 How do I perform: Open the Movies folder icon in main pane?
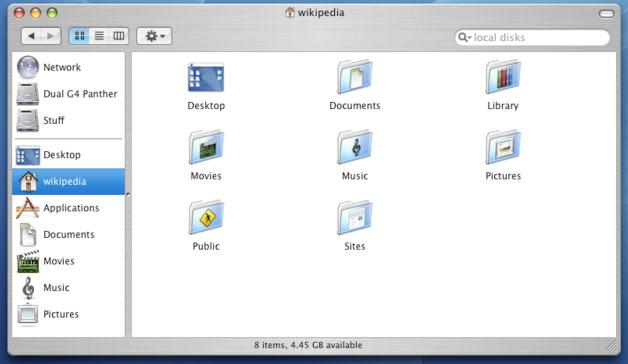206,147
